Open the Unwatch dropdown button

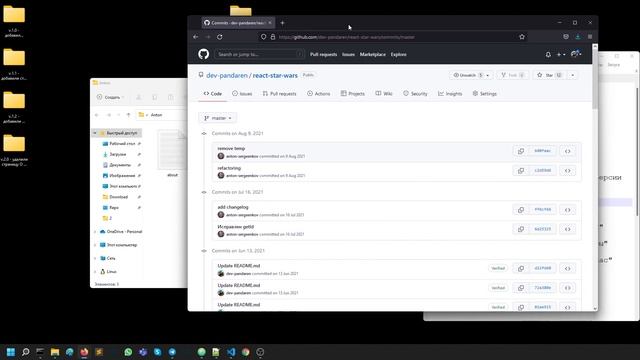(x=471, y=75)
